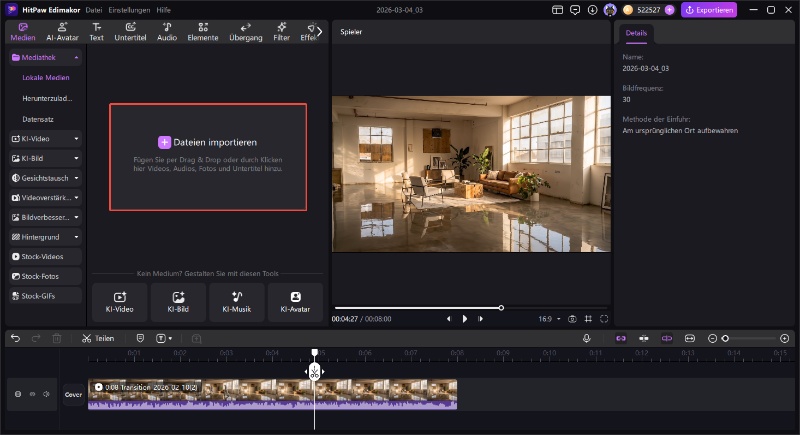Open the feedback message icon
The width and height of the screenshot is (800, 435).
click(x=575, y=10)
